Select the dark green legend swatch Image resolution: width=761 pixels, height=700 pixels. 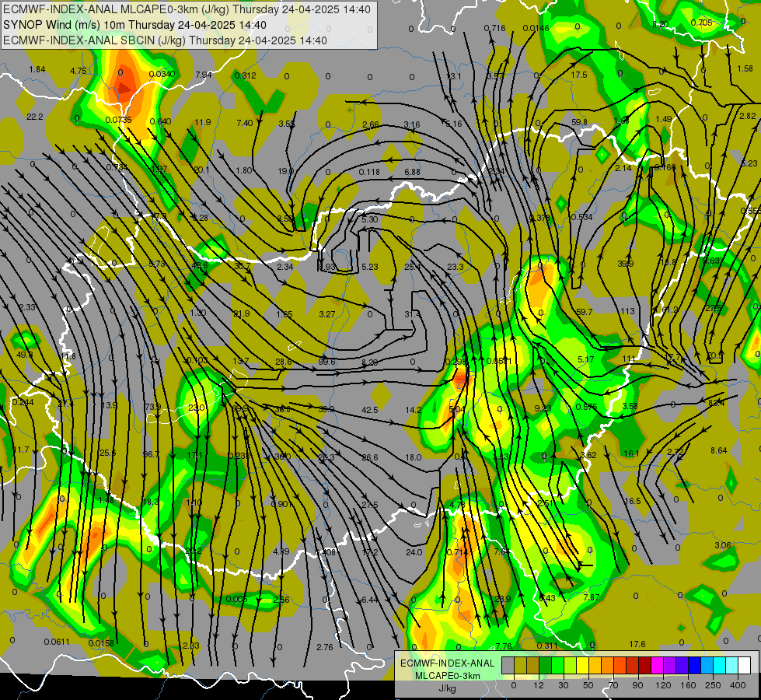point(545,666)
